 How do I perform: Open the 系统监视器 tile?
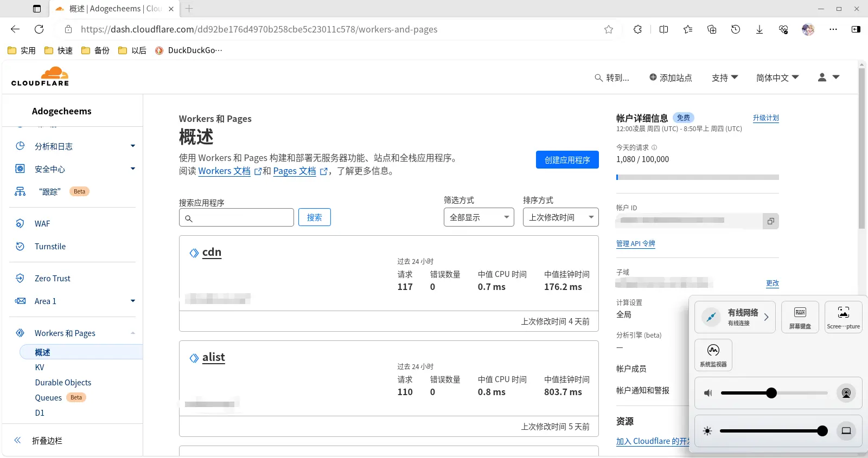(713, 355)
